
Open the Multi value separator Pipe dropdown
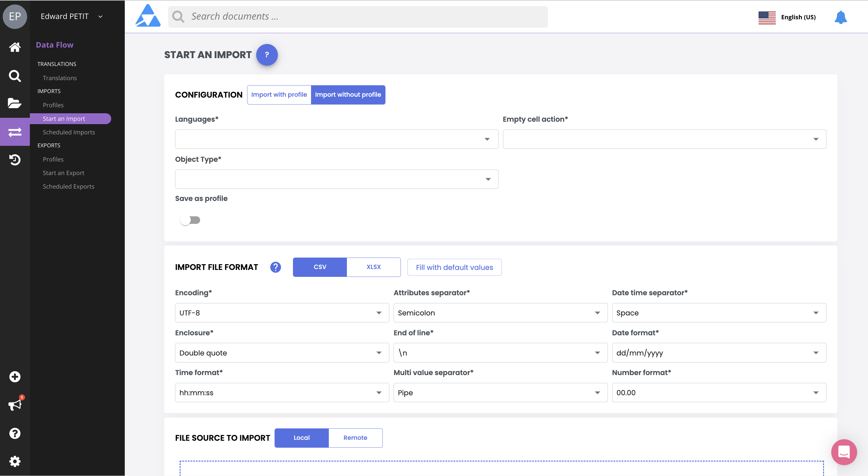tap(500, 393)
